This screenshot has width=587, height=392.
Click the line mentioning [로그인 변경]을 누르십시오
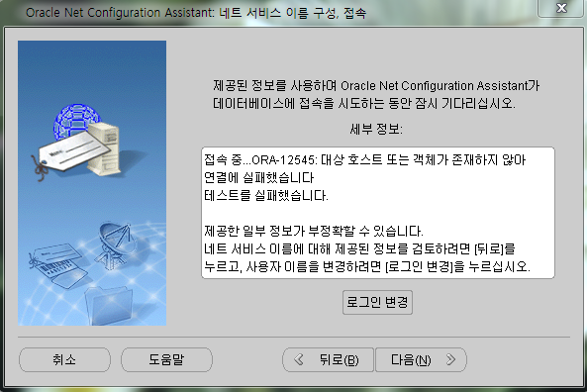click(367, 266)
